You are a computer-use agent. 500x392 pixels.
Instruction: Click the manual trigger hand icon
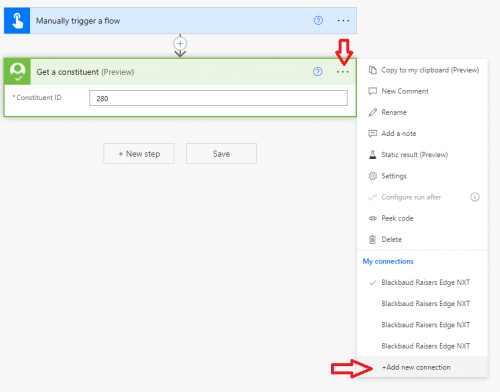point(17,21)
